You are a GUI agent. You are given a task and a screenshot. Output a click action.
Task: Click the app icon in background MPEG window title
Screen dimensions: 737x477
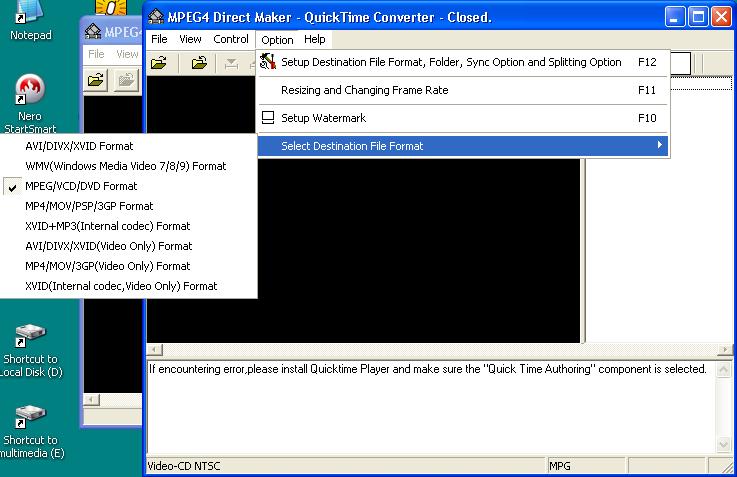(93, 31)
